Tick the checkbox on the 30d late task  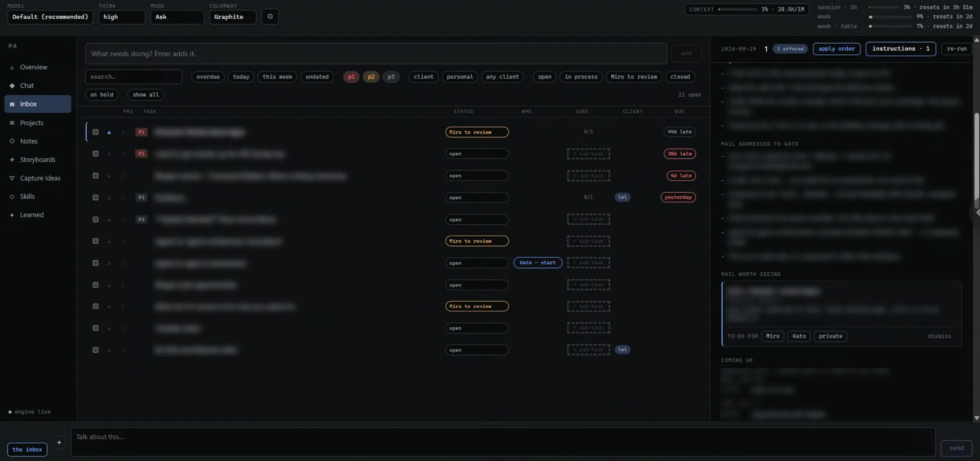pyautogui.click(x=96, y=154)
